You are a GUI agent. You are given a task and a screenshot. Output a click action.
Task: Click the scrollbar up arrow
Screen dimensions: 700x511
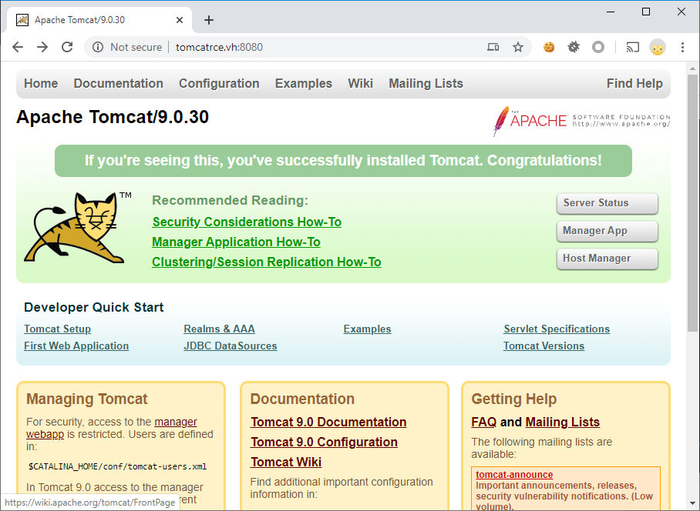coord(692,69)
